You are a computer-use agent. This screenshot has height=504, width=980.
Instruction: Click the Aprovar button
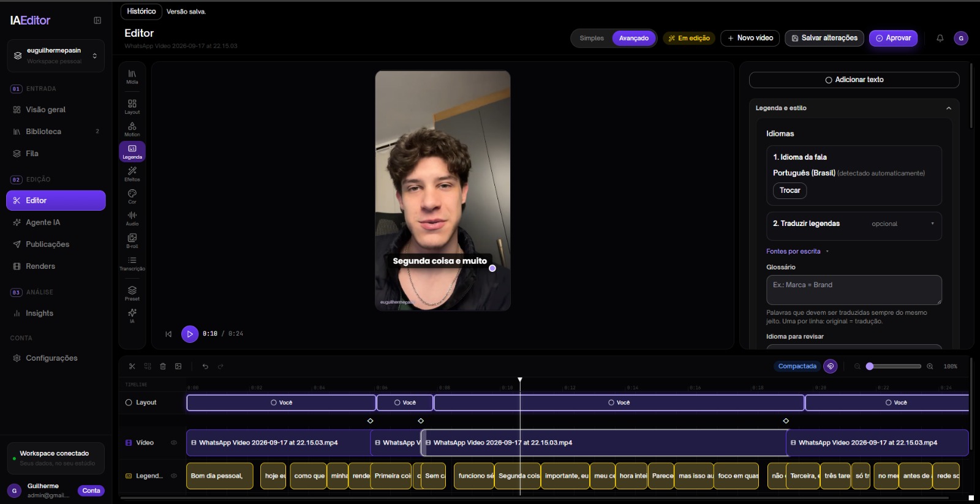click(x=893, y=38)
